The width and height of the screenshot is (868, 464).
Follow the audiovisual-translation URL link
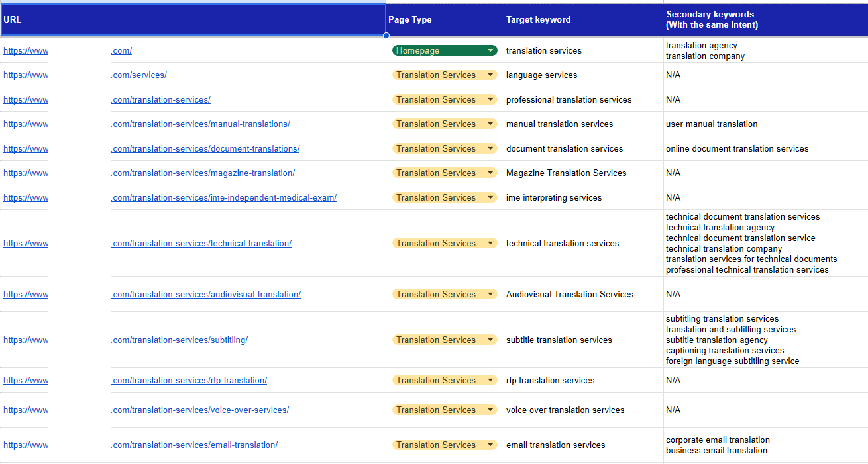206,294
